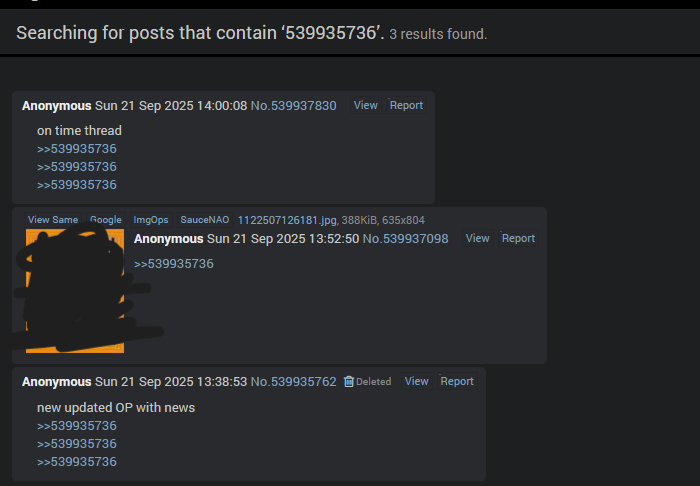Open View for post No.539937098
This screenshot has height=486, width=700.
(478, 238)
